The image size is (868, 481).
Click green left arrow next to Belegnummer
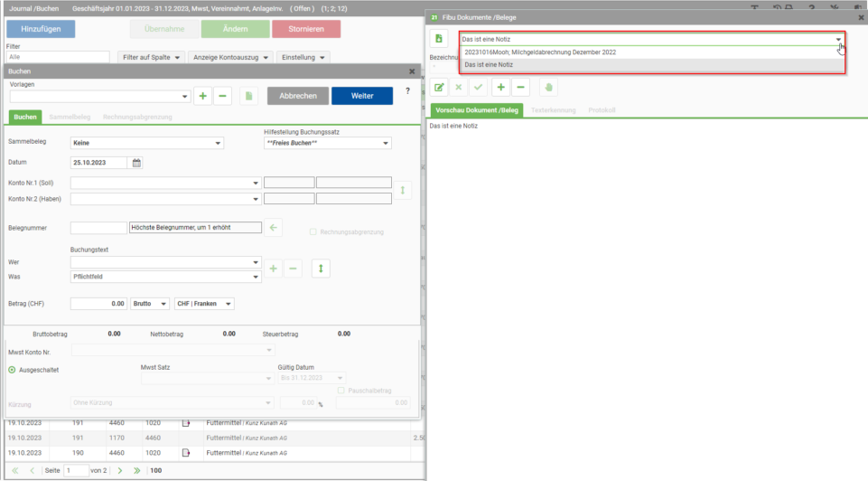pyautogui.click(x=273, y=227)
